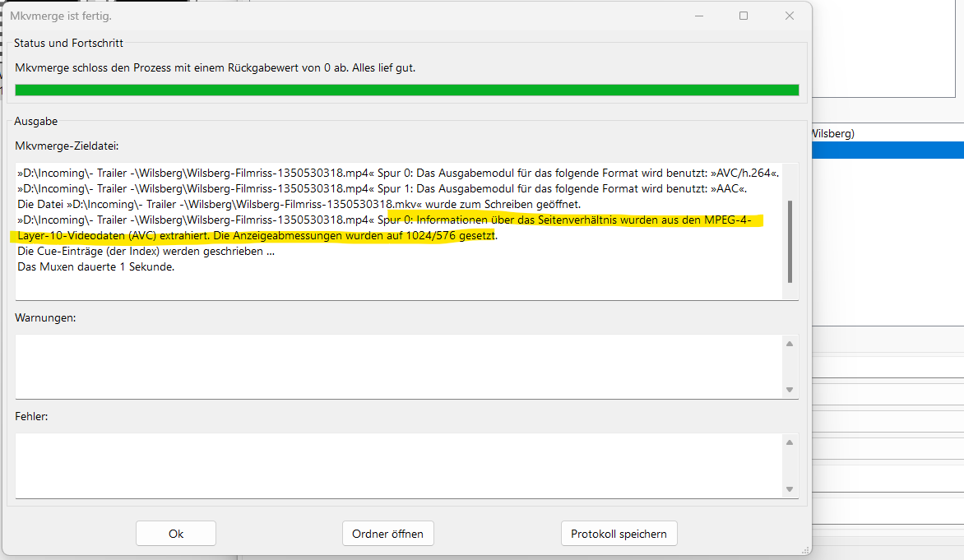
Task: Click the 'Warnungen:' label
Action: 45,317
